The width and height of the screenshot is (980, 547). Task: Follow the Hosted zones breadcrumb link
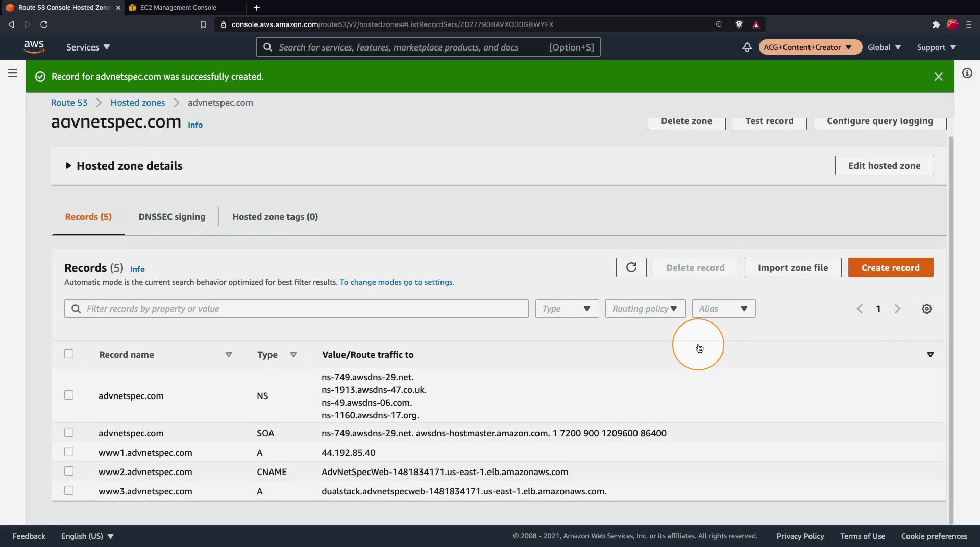[137, 103]
